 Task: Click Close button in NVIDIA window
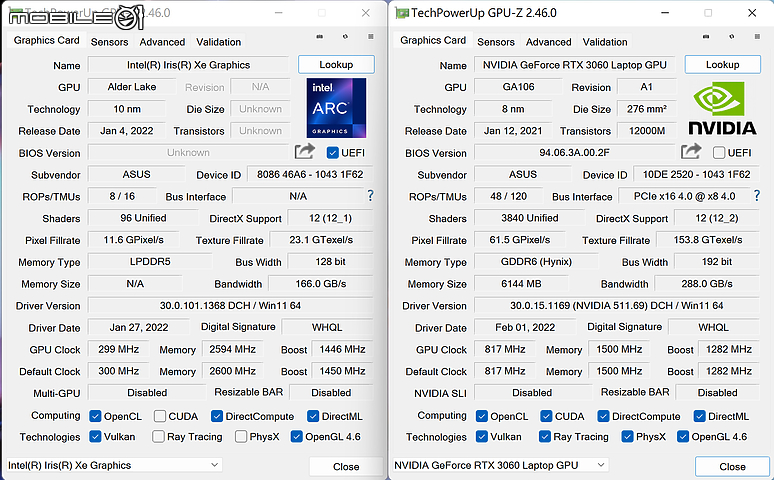[x=733, y=467]
